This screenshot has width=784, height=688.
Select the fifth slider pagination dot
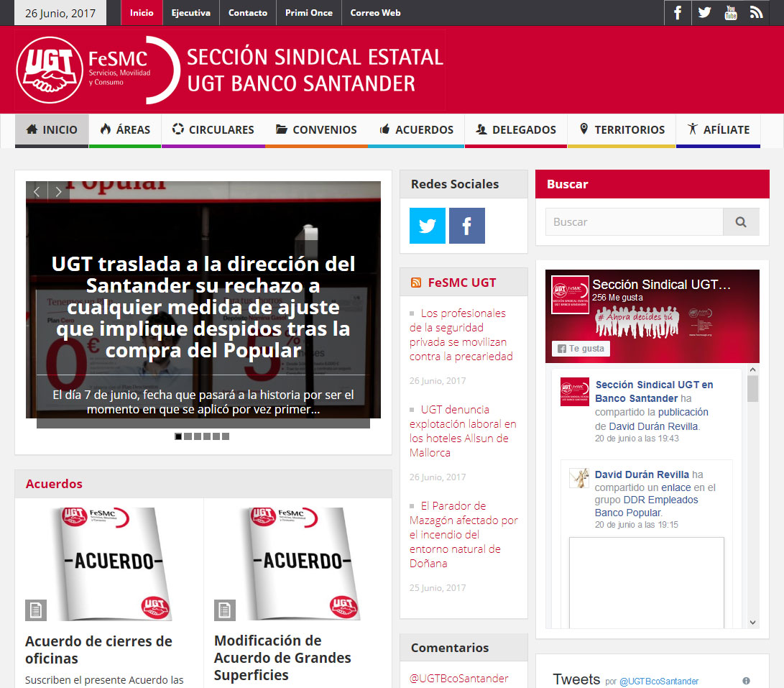[x=216, y=436]
